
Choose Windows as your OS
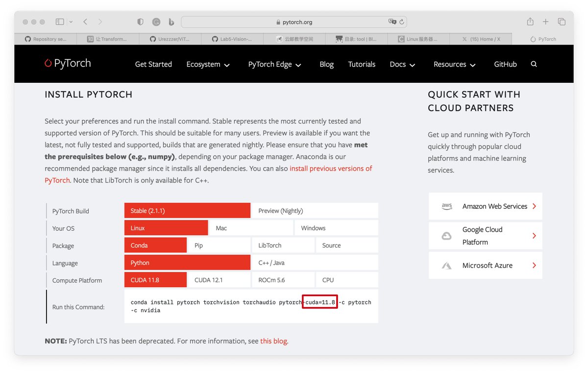point(336,228)
